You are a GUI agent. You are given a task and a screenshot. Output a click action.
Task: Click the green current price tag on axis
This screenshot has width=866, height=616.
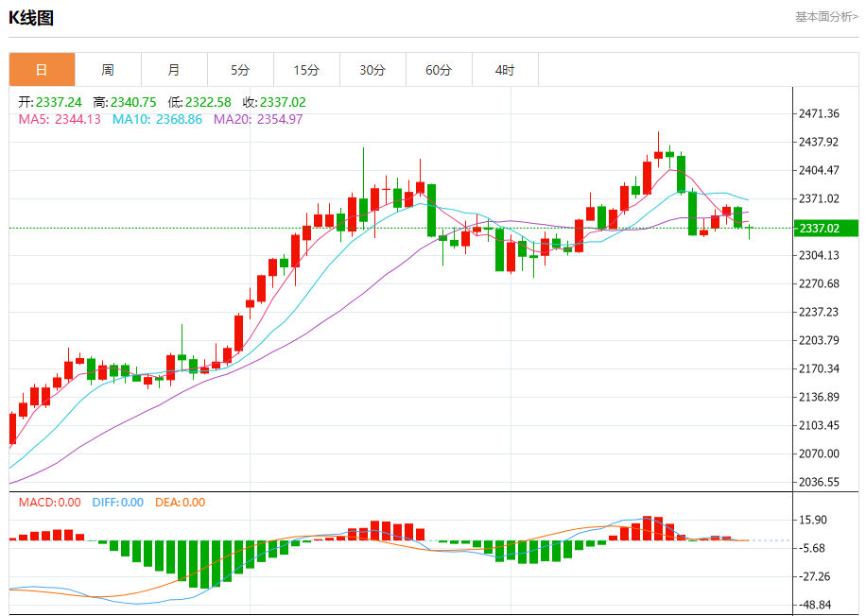click(x=824, y=228)
